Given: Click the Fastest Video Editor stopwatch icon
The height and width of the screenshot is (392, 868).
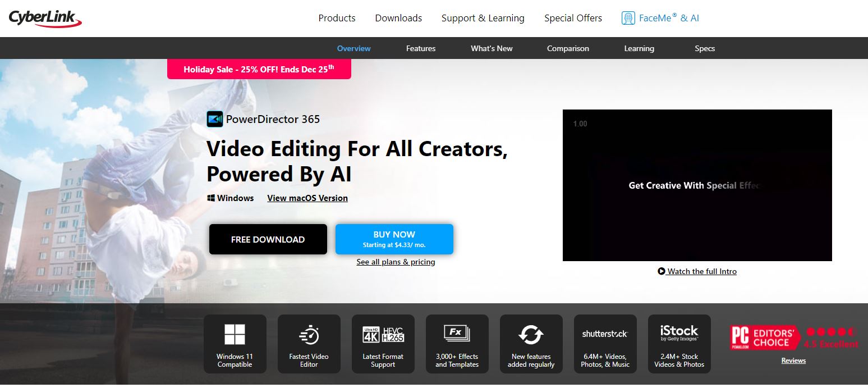Looking at the screenshot, I should 309,335.
